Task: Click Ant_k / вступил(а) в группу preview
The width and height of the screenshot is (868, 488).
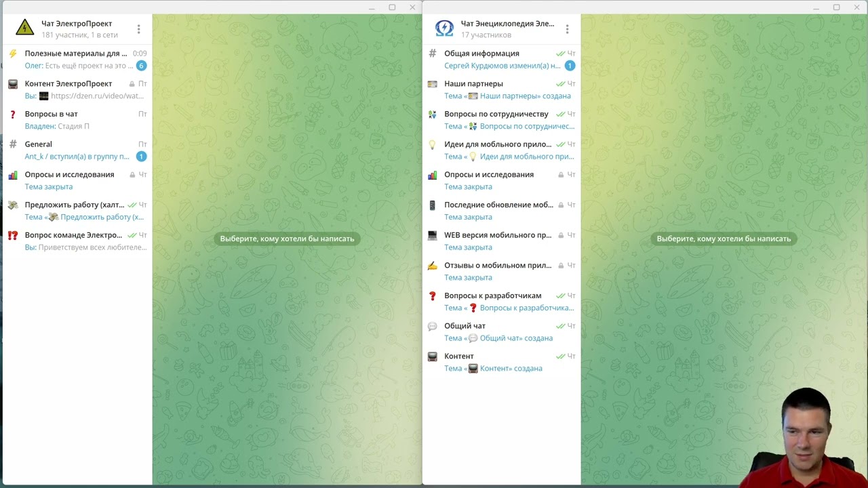Action: 77,157
